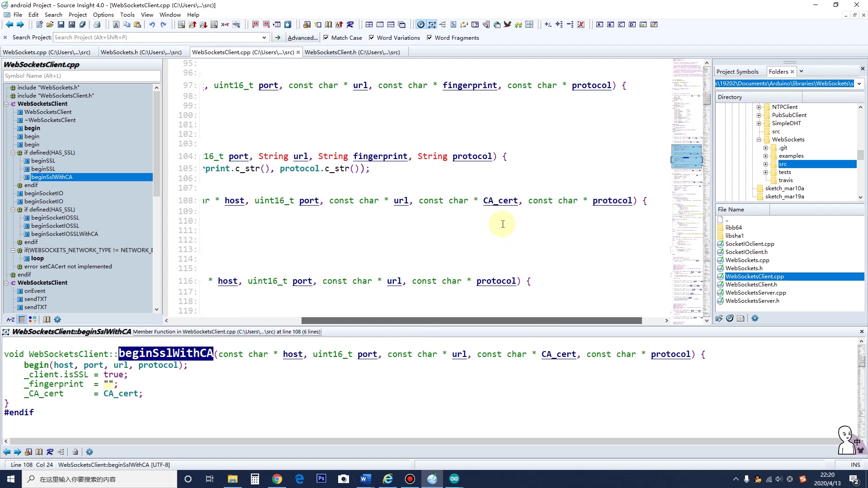Click the red X collapse icon

point(581,25)
